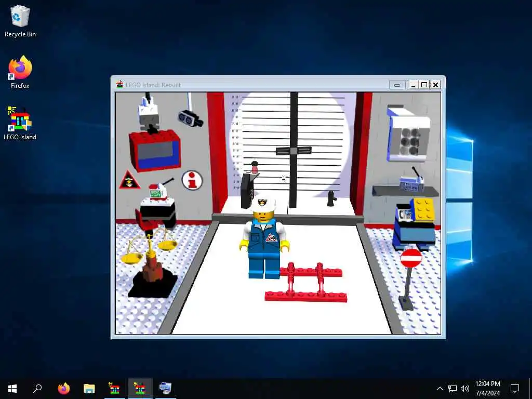
Task: Click the black post beside the lineup door
Action: click(331, 199)
